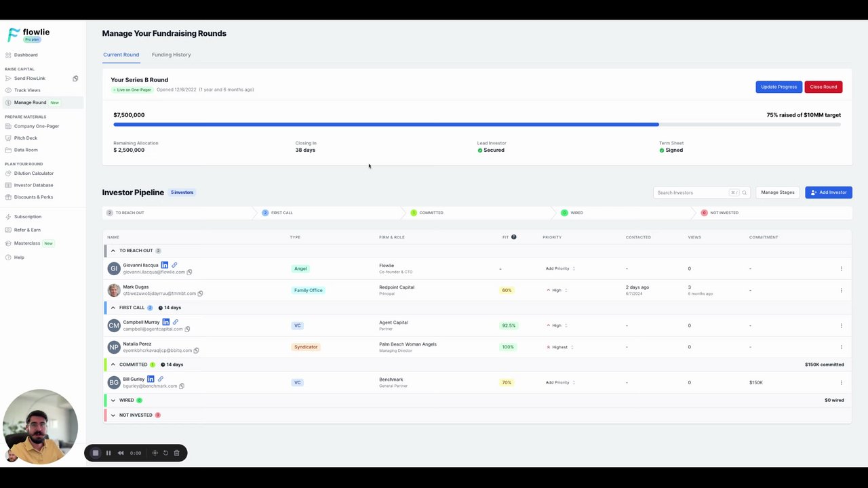Change Natalia Perez's Highest priority dropdown
The image size is (868, 488).
pyautogui.click(x=560, y=347)
